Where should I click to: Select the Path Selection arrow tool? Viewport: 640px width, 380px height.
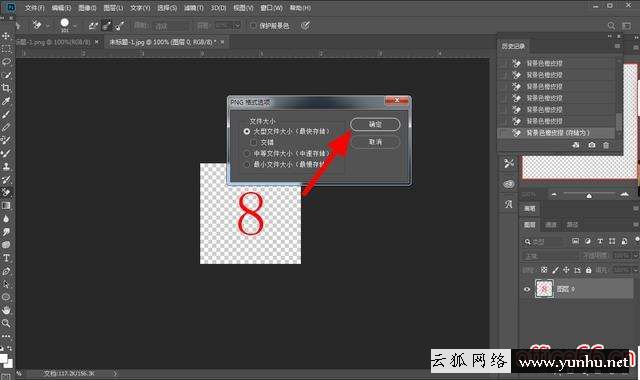(x=6, y=284)
